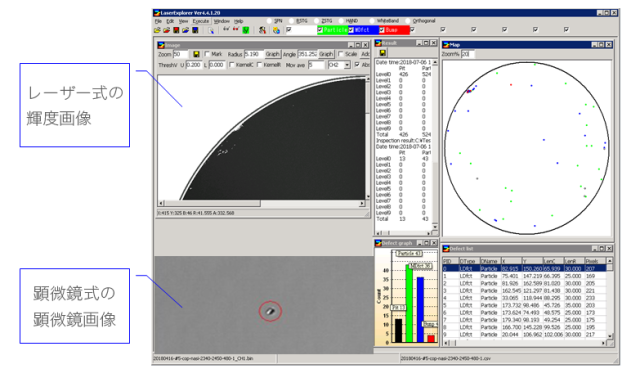Screen dimensions: 640x378
Task: Click the red floppy save toolbar icon
Action: (x=176, y=30)
